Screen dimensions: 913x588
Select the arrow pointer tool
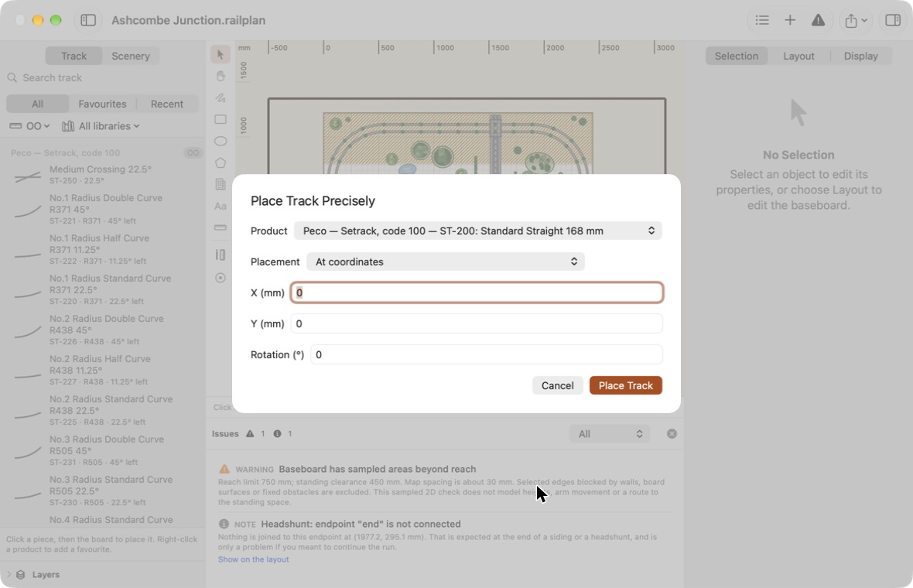coord(220,55)
